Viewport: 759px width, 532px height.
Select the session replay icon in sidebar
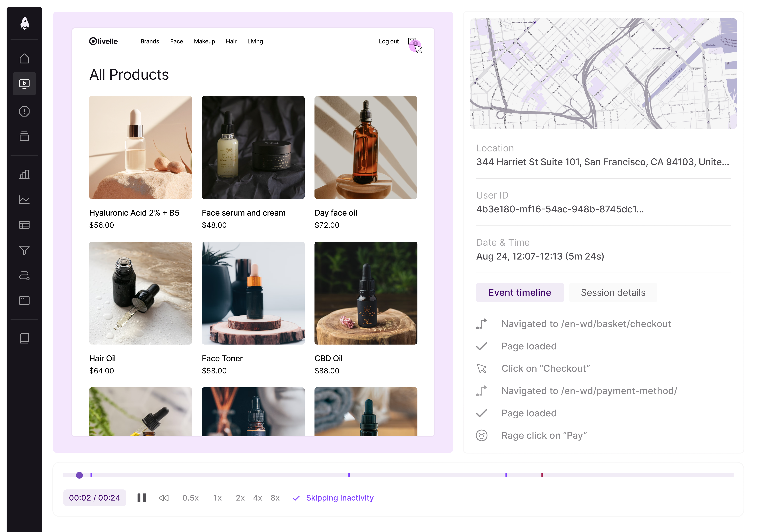24,84
